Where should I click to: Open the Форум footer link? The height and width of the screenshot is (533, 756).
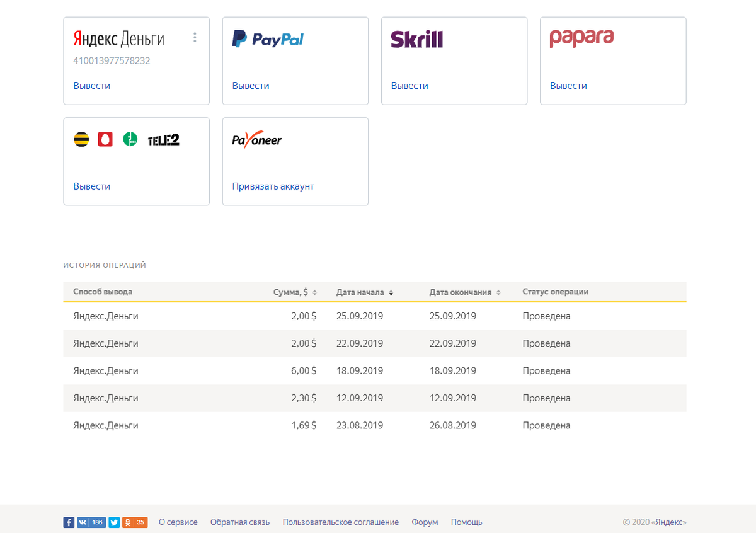[x=425, y=522]
